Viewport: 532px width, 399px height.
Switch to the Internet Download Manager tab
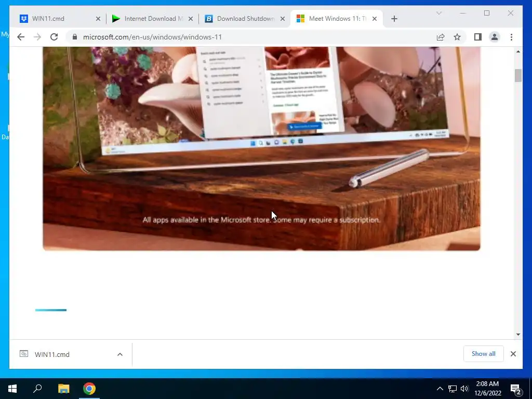pyautogui.click(x=153, y=19)
